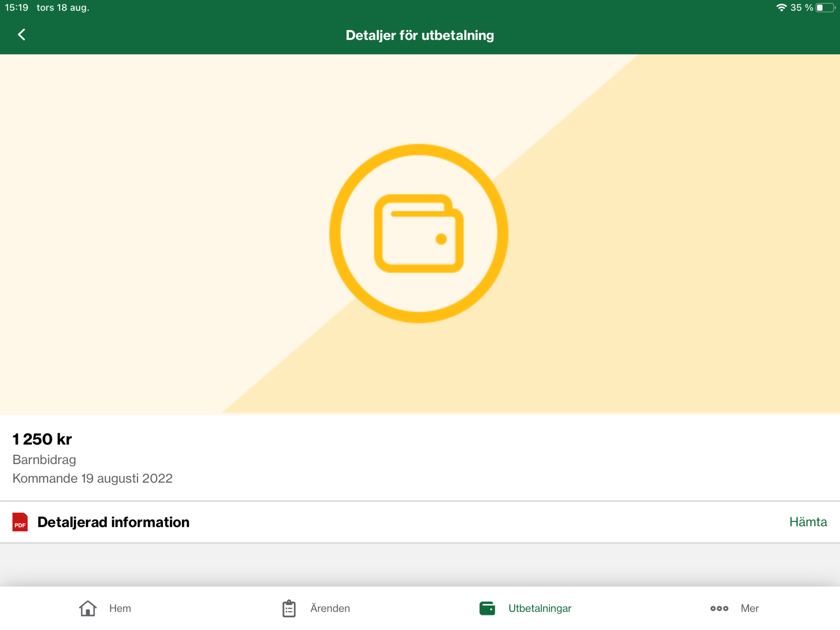This screenshot has width=840, height=630.
Task: Select the 1 250 kr amount text
Action: click(x=42, y=439)
